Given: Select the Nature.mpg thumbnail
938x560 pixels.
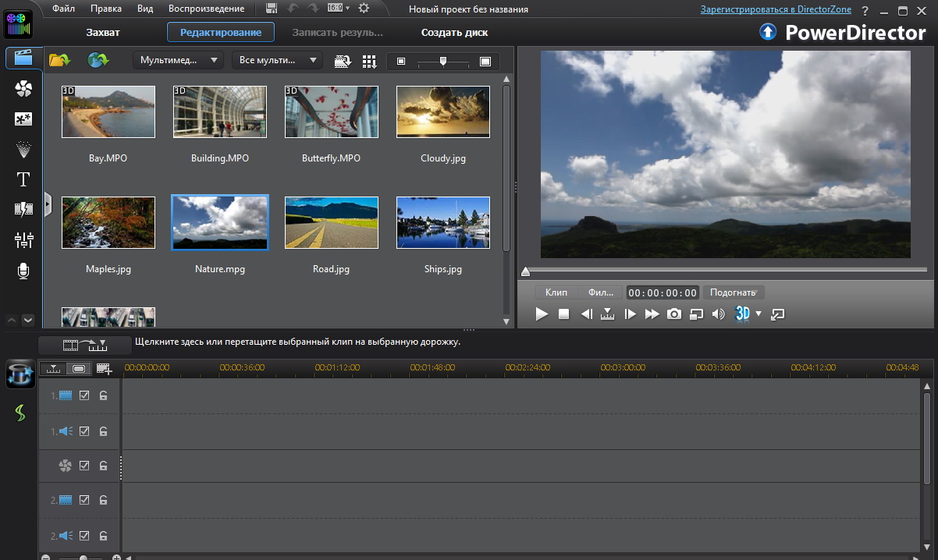Looking at the screenshot, I should point(219,222).
